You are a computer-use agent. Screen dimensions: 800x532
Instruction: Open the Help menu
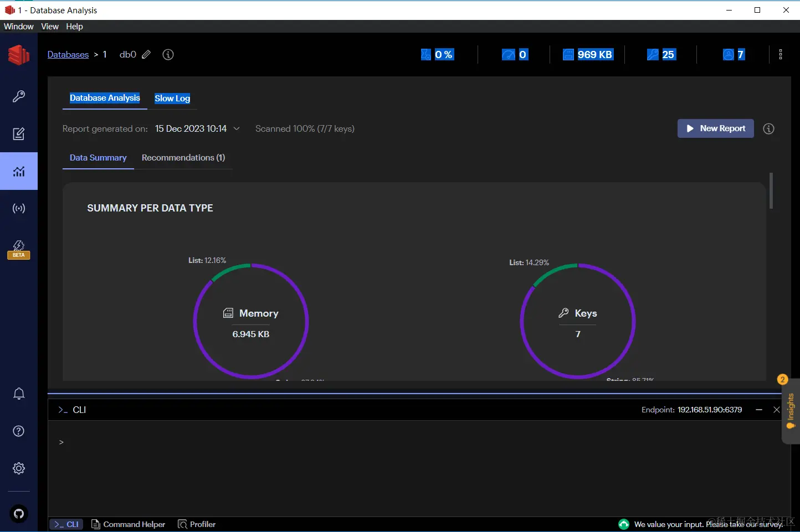pos(74,26)
